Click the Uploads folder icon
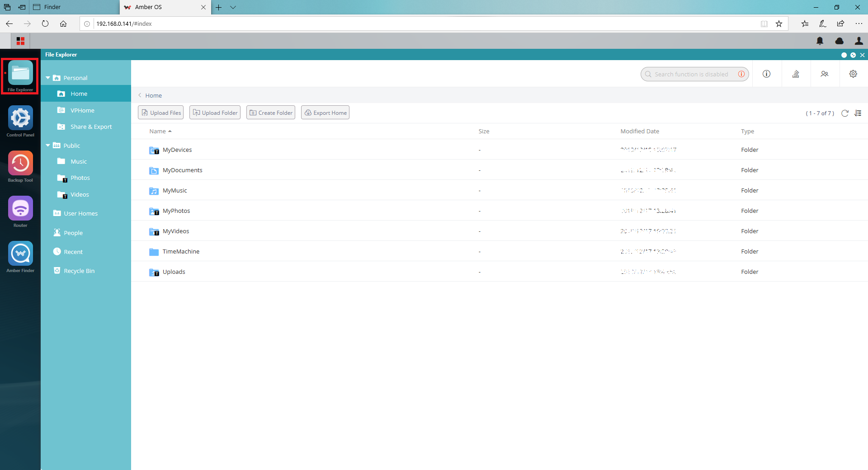868x470 pixels. [154, 272]
